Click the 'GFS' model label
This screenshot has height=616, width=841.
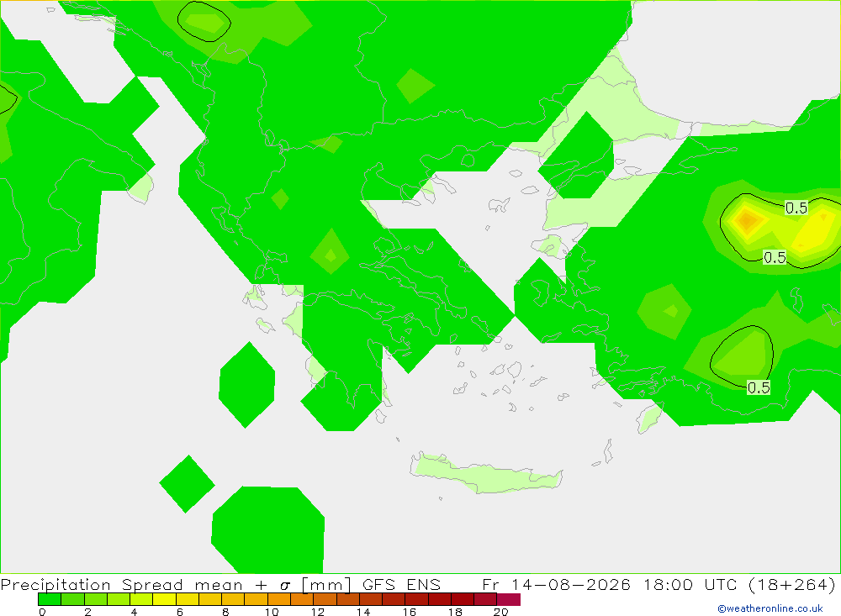(x=378, y=584)
